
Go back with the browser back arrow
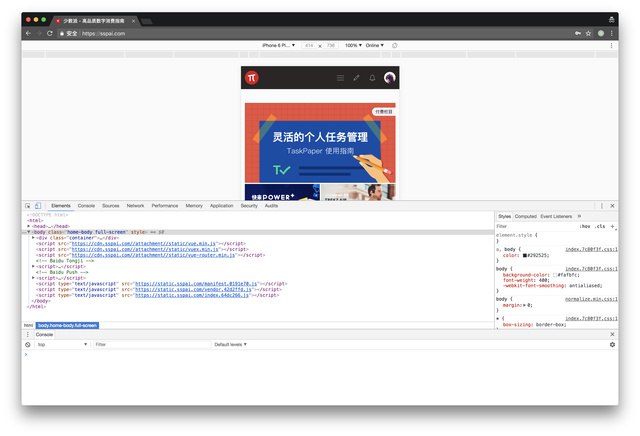tap(28, 33)
